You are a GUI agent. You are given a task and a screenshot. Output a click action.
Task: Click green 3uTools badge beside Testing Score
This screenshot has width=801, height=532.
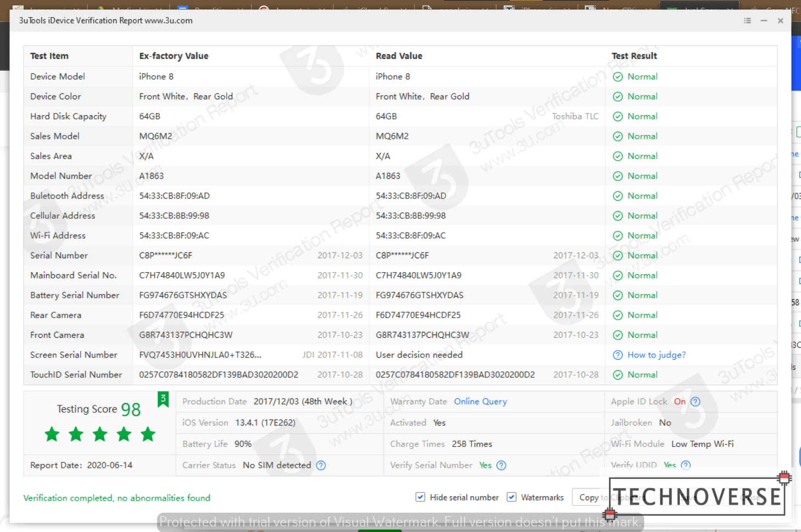[163, 399]
